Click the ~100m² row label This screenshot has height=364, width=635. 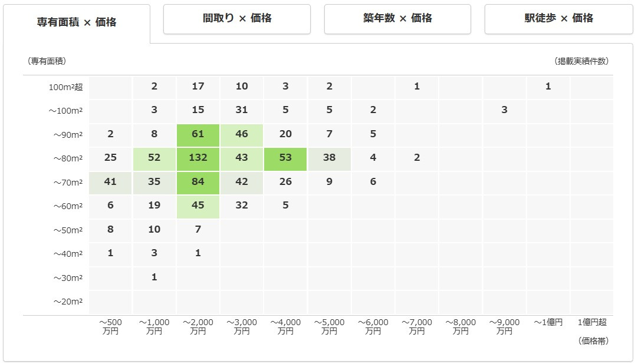click(65, 111)
